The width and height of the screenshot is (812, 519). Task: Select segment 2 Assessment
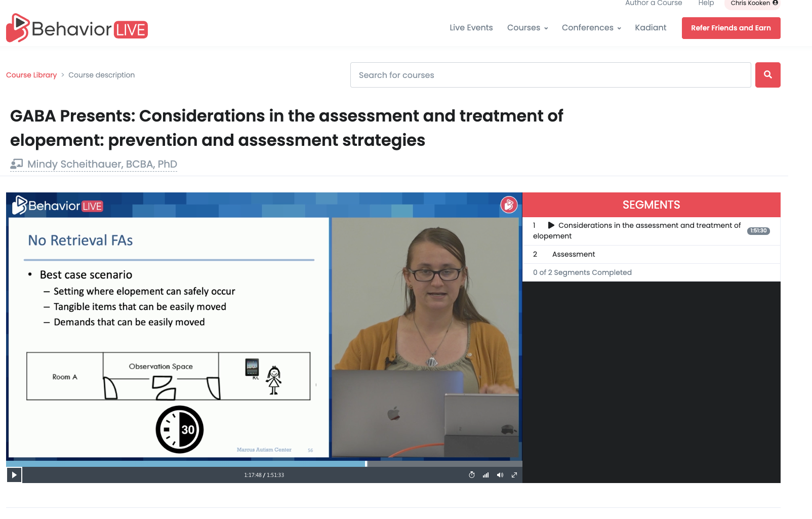651,254
